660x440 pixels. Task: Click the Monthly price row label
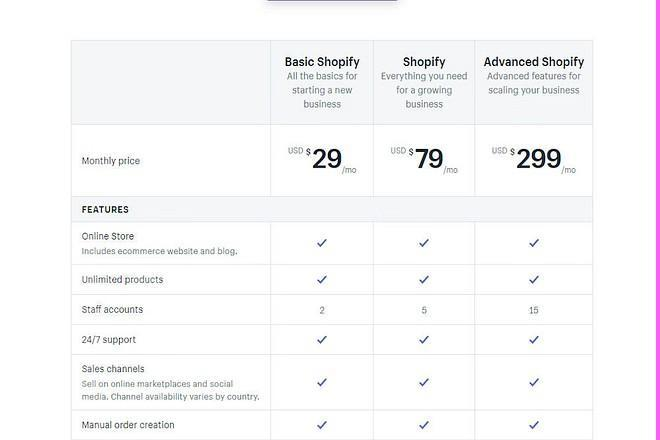tap(111, 161)
